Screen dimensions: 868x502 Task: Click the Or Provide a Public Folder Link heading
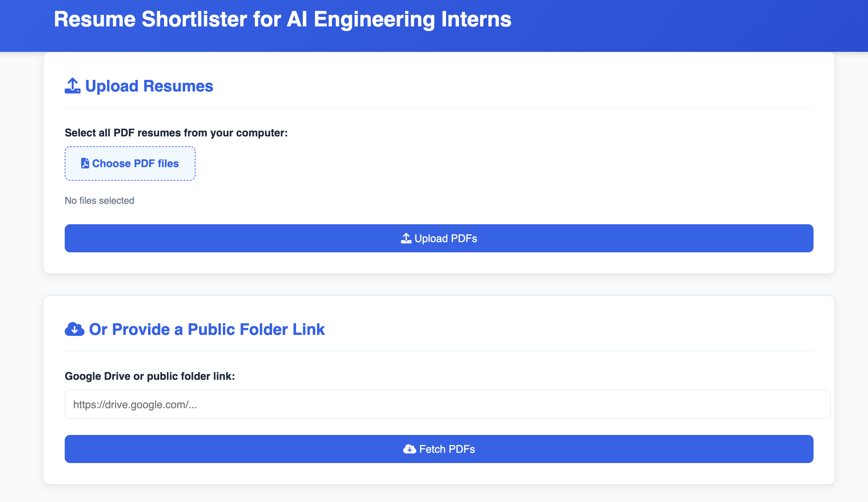pos(207,329)
